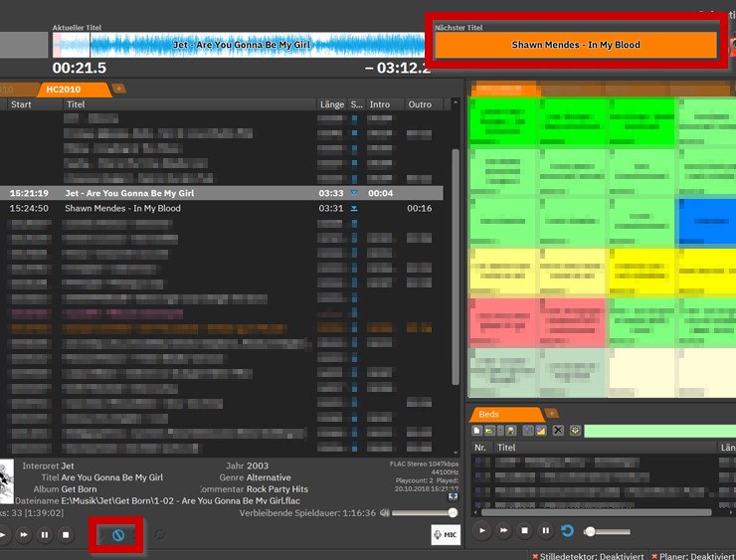Click the Album value Get Born
Screen dimensions: 736x560
(79, 489)
